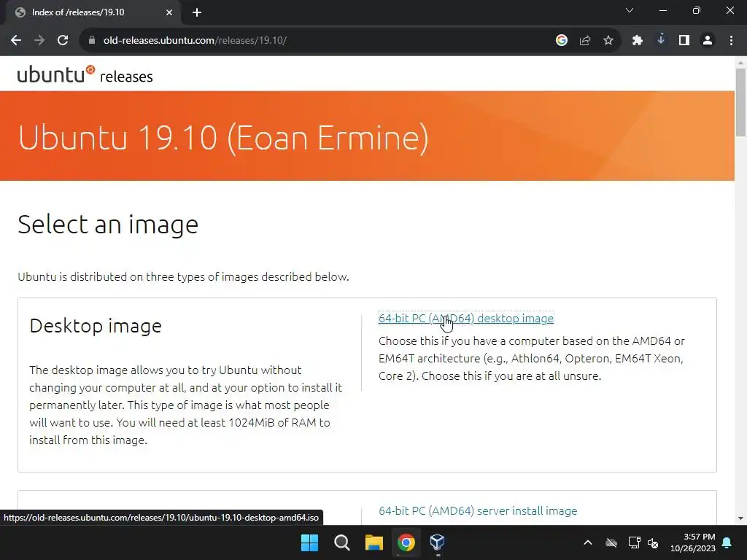Click the page vertical scrollbar thumb
The image size is (747, 560).
(x=740, y=102)
